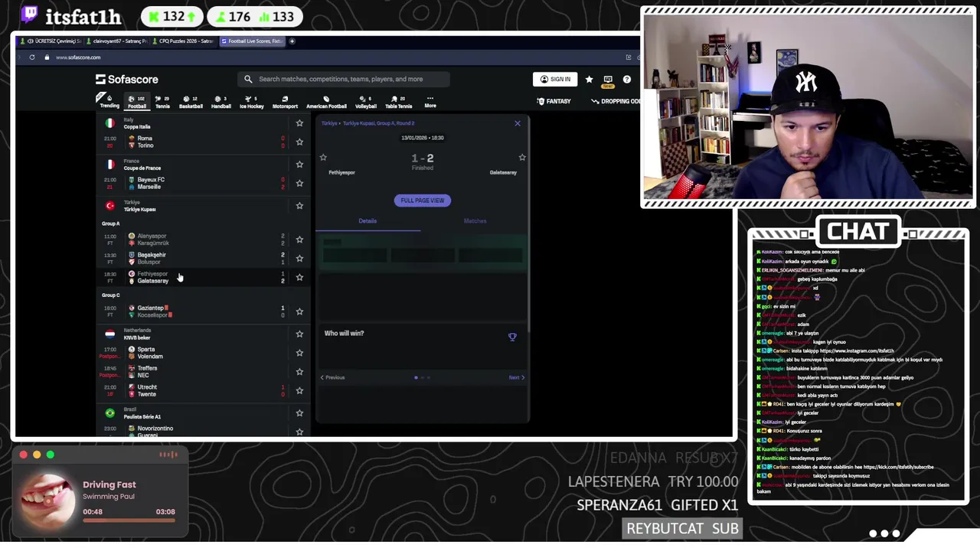
Task: Open a new browser tab with plus button
Action: [292, 41]
